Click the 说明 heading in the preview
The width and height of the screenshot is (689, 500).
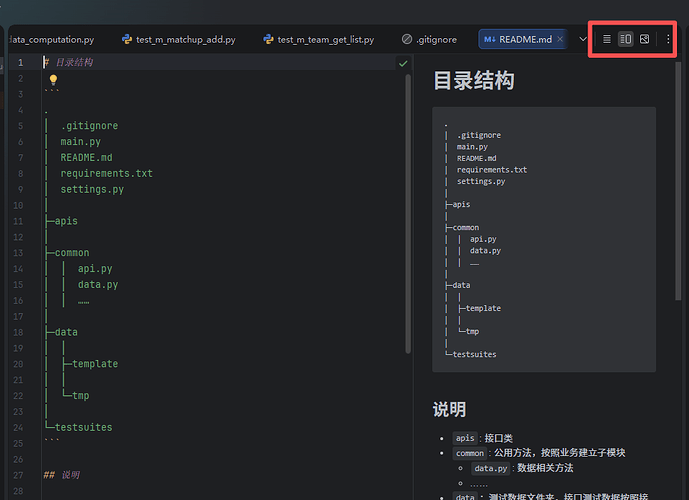coord(449,409)
